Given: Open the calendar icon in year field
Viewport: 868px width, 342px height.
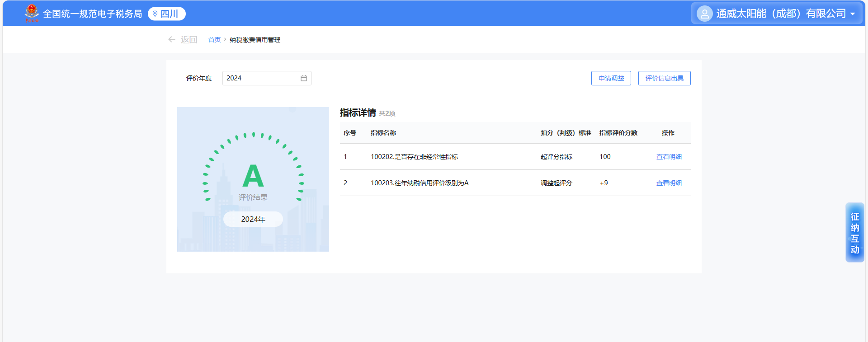Looking at the screenshot, I should click(304, 78).
